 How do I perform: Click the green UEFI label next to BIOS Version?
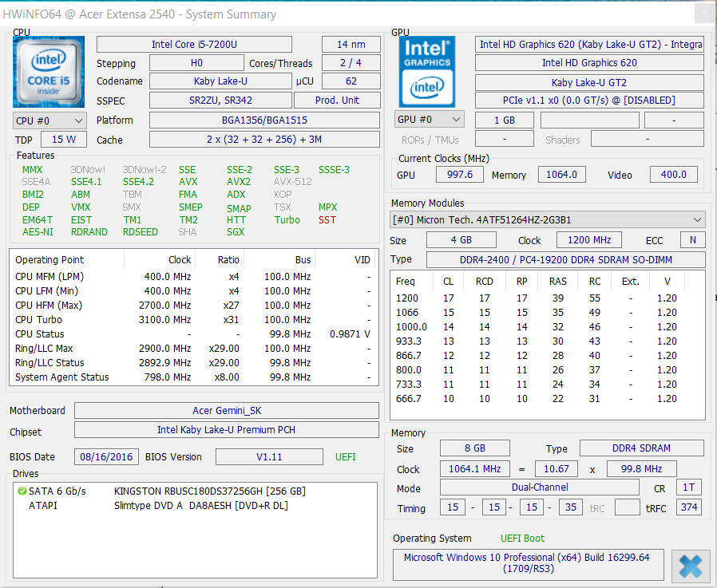tap(345, 457)
